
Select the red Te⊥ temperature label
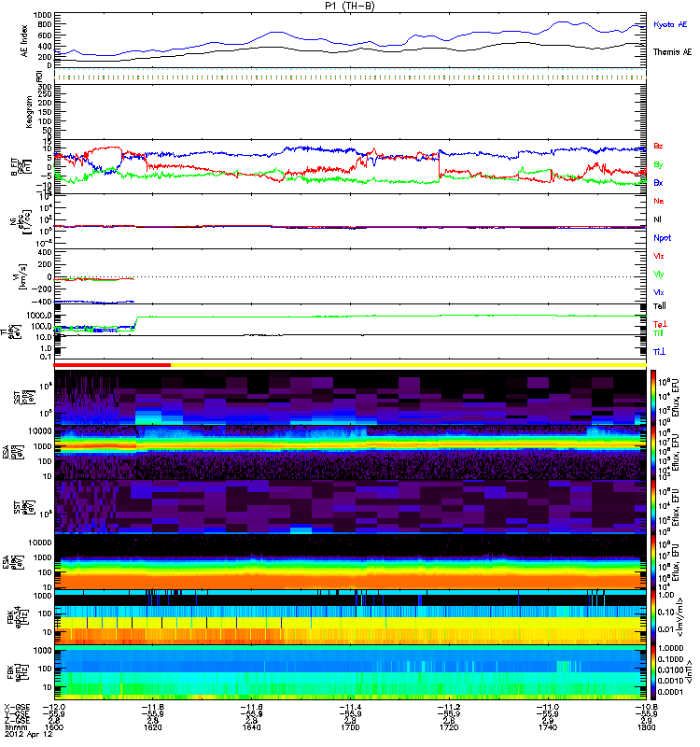click(660, 324)
